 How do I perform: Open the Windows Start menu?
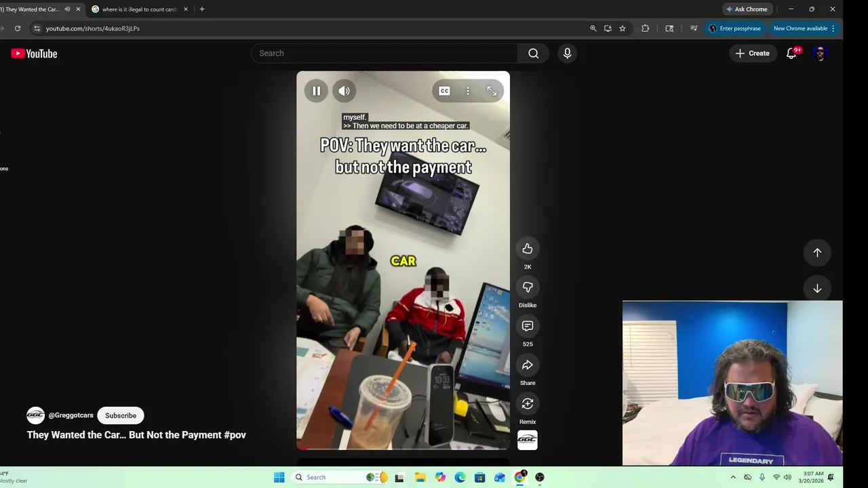pos(279,477)
